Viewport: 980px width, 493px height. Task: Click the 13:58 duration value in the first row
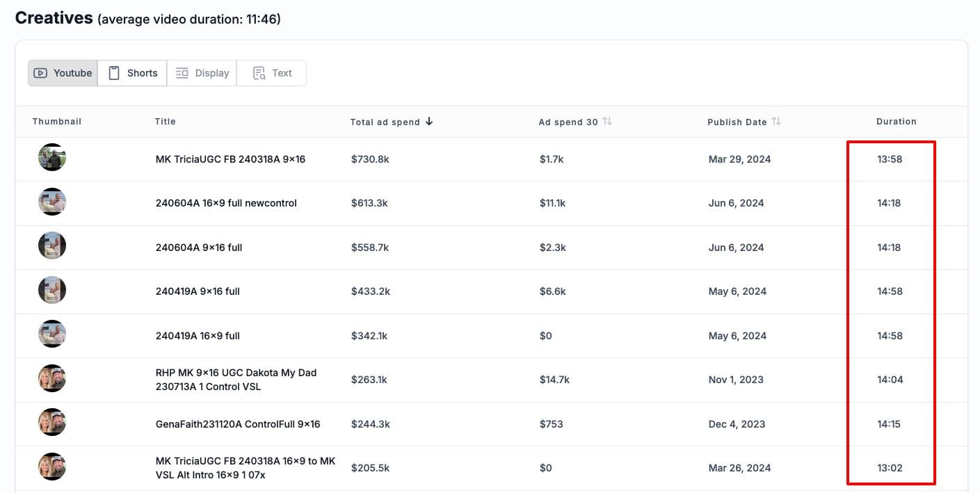[891, 159]
